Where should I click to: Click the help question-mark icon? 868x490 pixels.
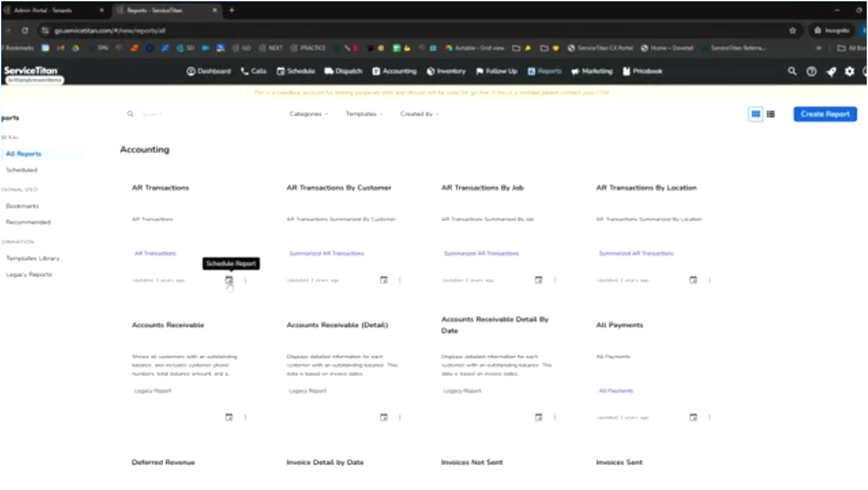pos(810,71)
